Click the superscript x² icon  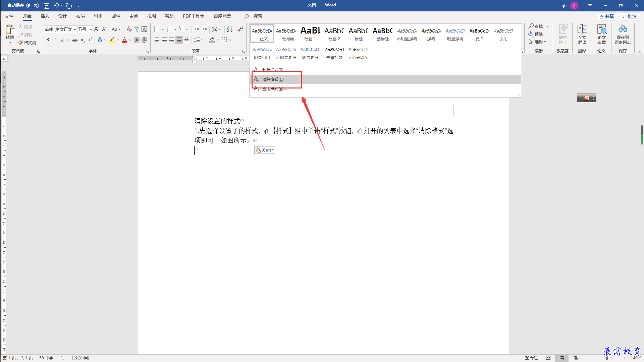point(90,40)
